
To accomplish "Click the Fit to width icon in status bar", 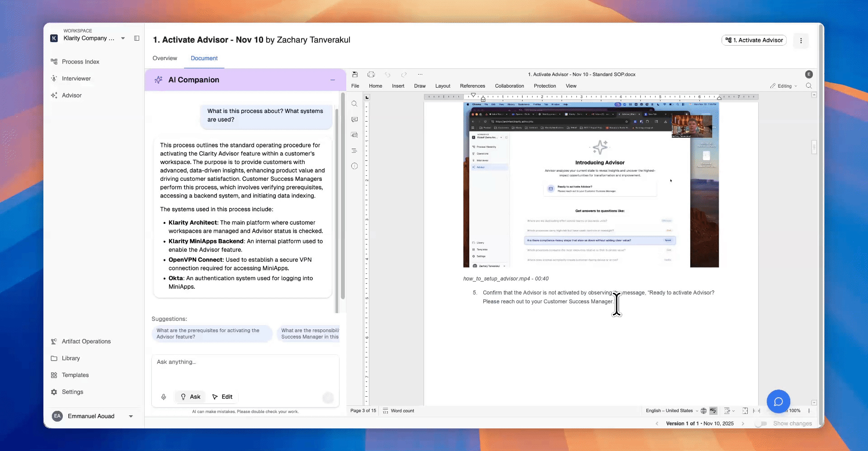I will 756,411.
